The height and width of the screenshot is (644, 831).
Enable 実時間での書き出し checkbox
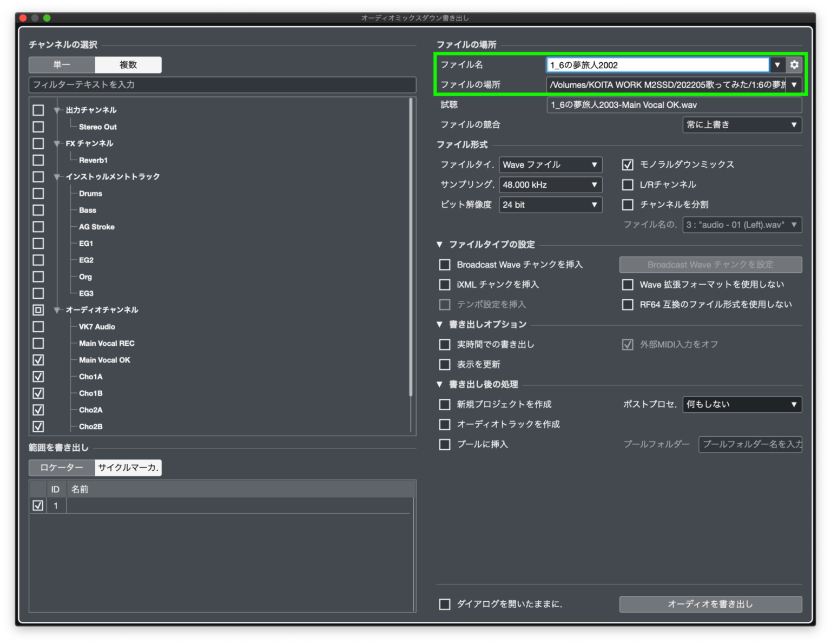[x=445, y=344]
